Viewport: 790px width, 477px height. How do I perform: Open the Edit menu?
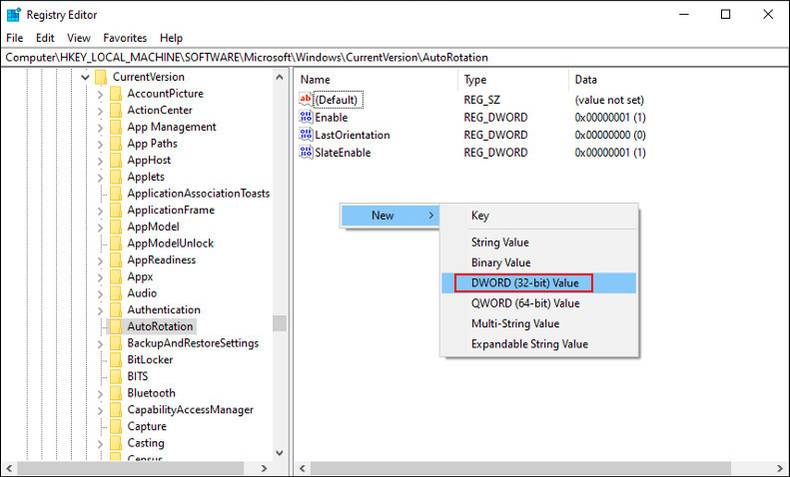point(45,38)
